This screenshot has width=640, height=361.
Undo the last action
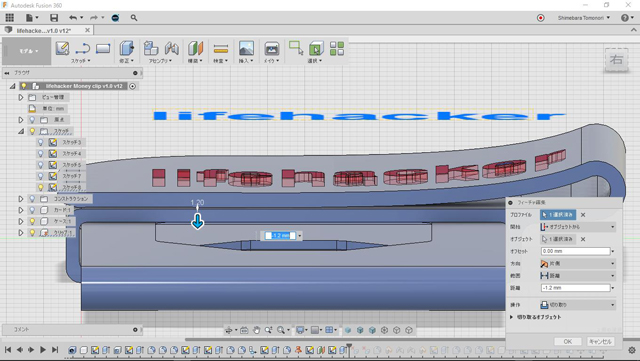73,18
